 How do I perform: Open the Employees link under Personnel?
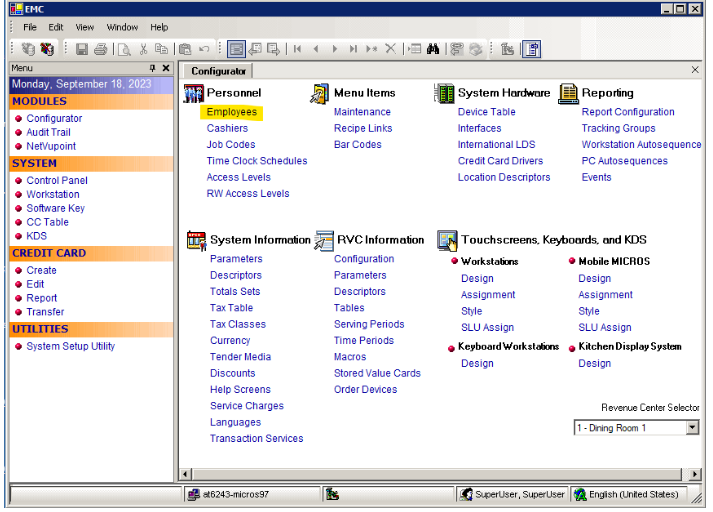click(x=232, y=112)
